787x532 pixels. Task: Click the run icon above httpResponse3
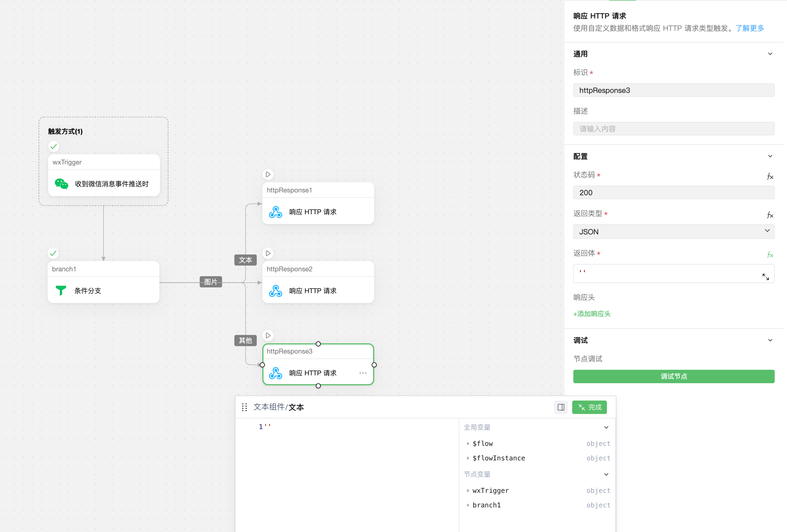(x=268, y=336)
